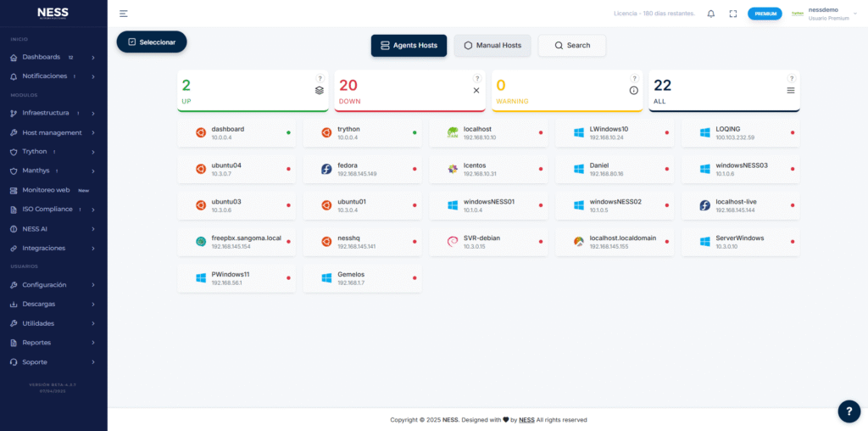Image resolution: width=868 pixels, height=431 pixels.
Task: Open the Integraciones sidebar item
Action: 53,249
